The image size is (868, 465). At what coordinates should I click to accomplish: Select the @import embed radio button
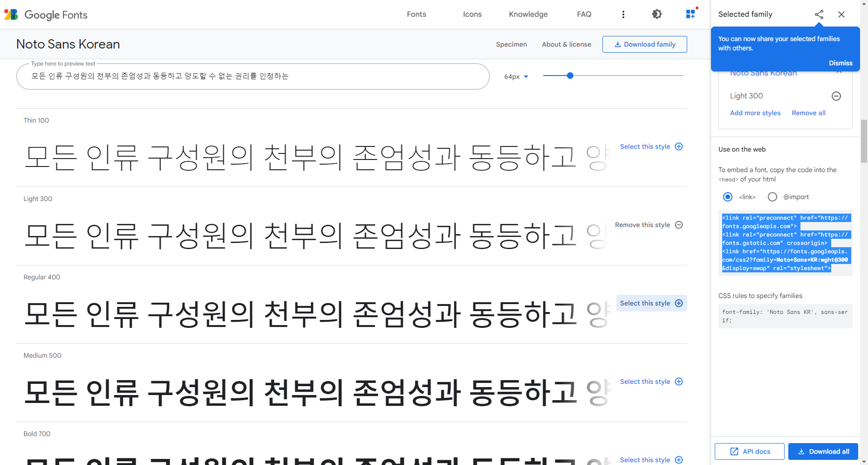pyautogui.click(x=772, y=197)
